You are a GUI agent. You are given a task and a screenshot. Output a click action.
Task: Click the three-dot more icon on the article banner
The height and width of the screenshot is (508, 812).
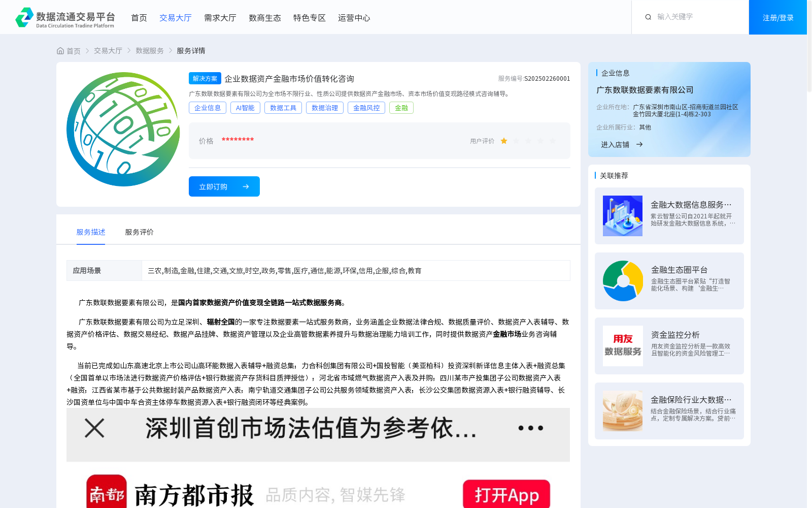tap(531, 428)
